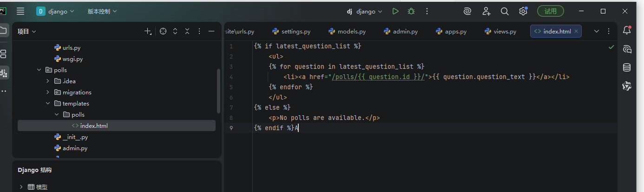Click project tree vertical scrollbar
The height and width of the screenshot is (192, 644).
pyautogui.click(x=218, y=91)
